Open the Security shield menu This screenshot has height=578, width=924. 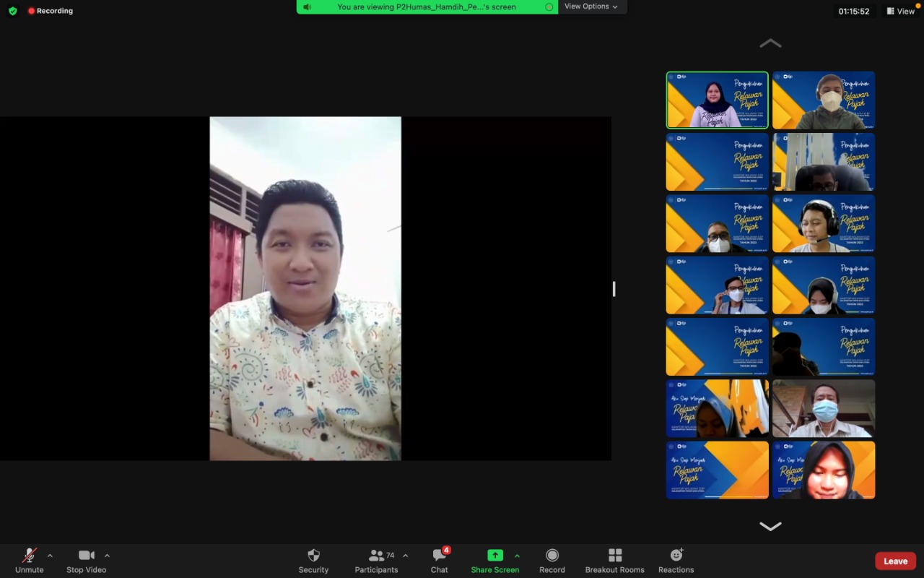313,560
